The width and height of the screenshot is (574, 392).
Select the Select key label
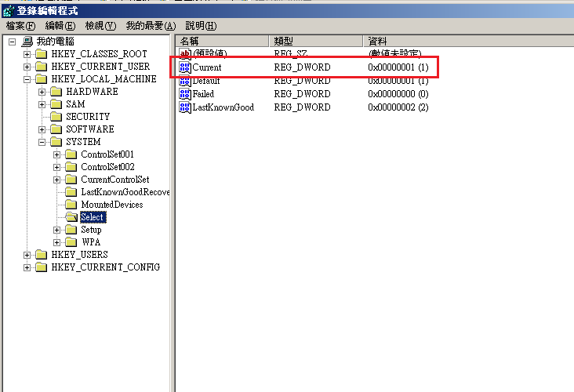[93, 217]
